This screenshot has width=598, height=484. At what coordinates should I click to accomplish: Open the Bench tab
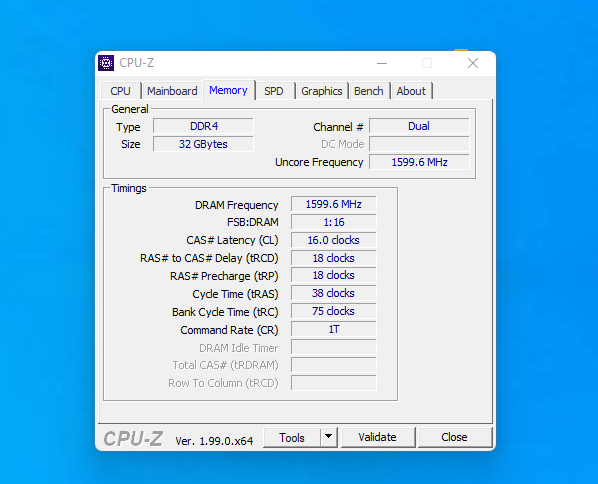(369, 91)
